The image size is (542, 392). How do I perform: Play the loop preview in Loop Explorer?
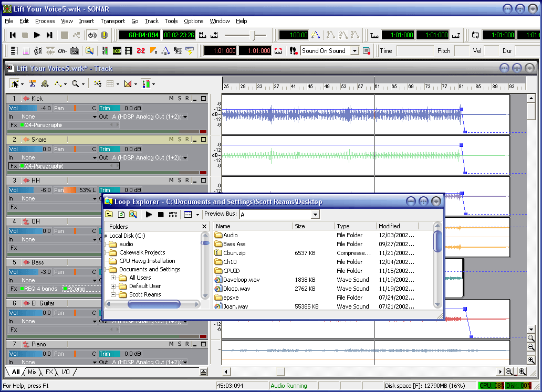pos(149,214)
